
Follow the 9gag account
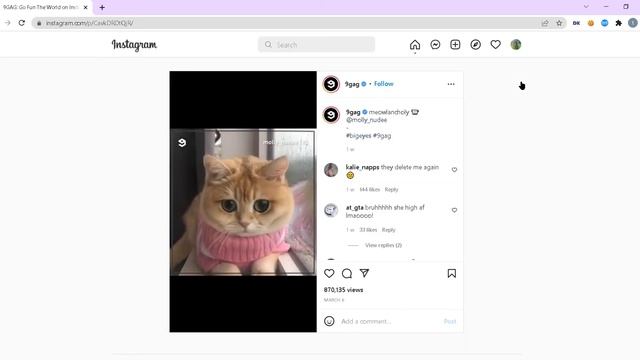(384, 84)
